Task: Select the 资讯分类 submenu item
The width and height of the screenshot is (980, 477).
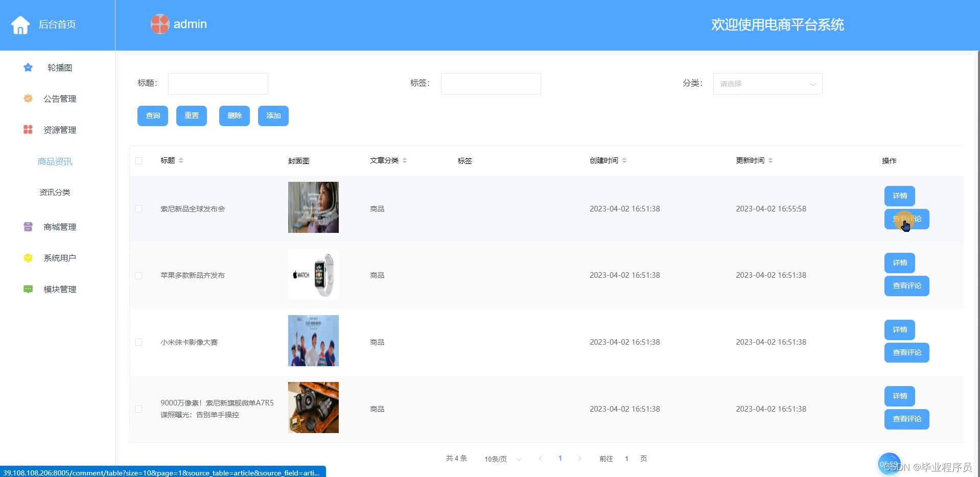Action: point(55,192)
